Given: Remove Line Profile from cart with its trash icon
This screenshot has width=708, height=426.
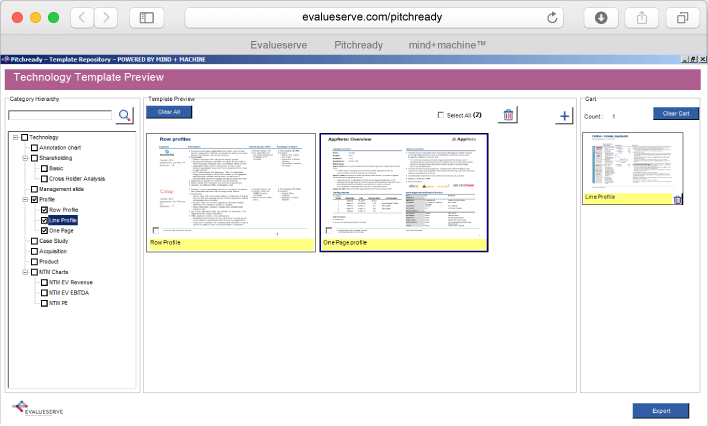Looking at the screenshot, I should coord(677,199).
